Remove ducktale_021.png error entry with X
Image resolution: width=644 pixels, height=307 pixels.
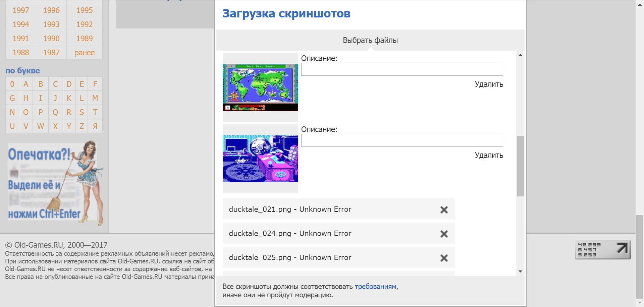[444, 210]
